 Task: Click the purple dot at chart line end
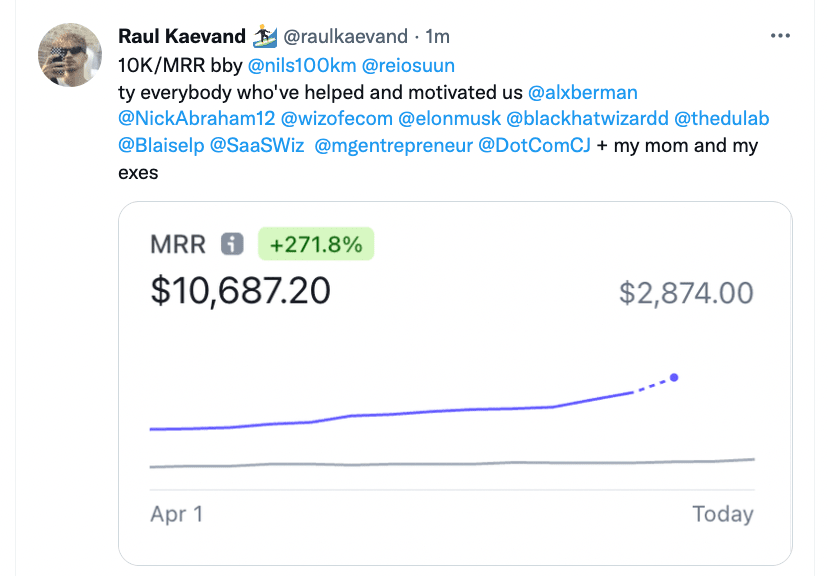coord(674,377)
